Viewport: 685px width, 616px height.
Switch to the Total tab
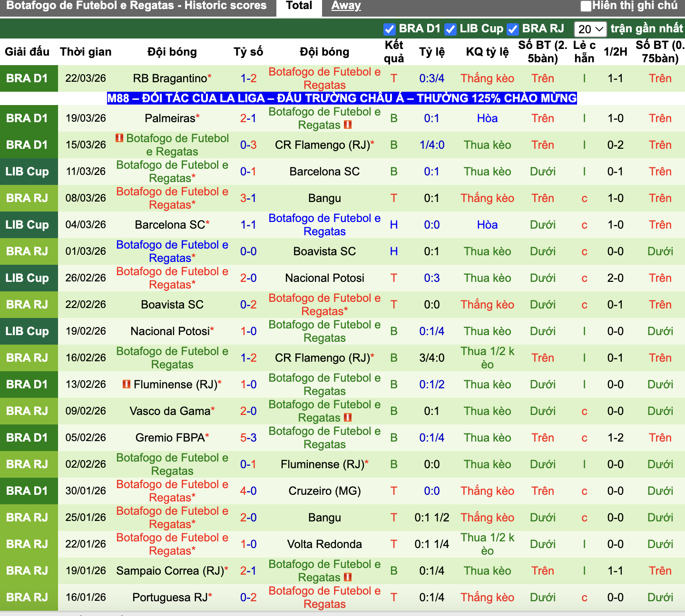pyautogui.click(x=299, y=6)
